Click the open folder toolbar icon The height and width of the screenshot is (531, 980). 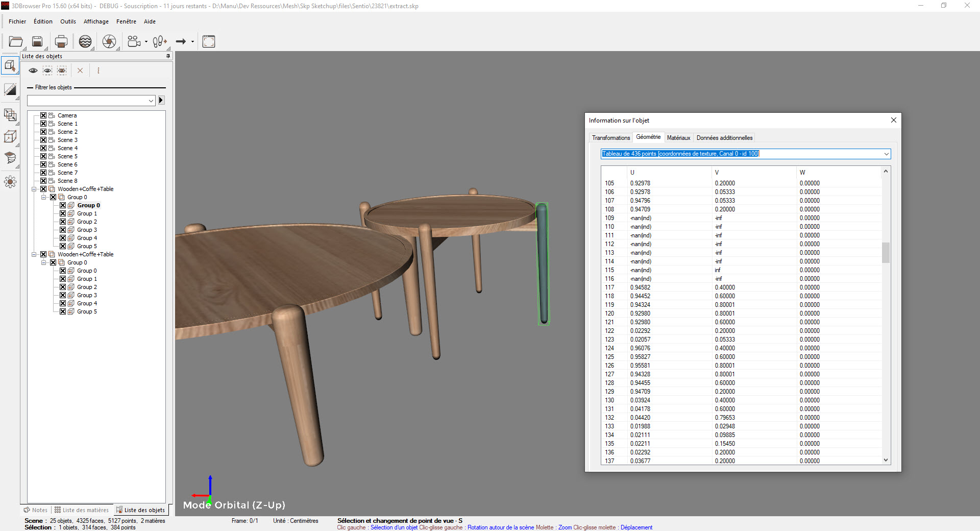pyautogui.click(x=16, y=41)
